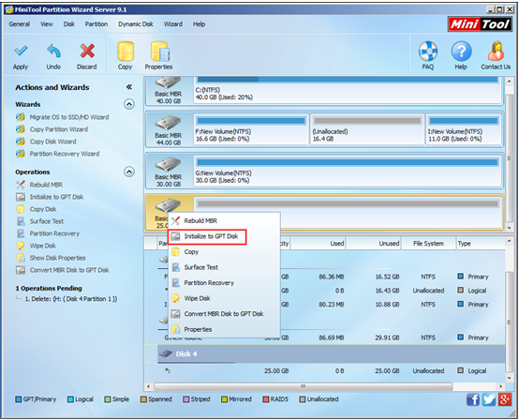Click Rebuild MBR in Operations panel
Viewport: 519px width, 420px height.
pos(46,185)
